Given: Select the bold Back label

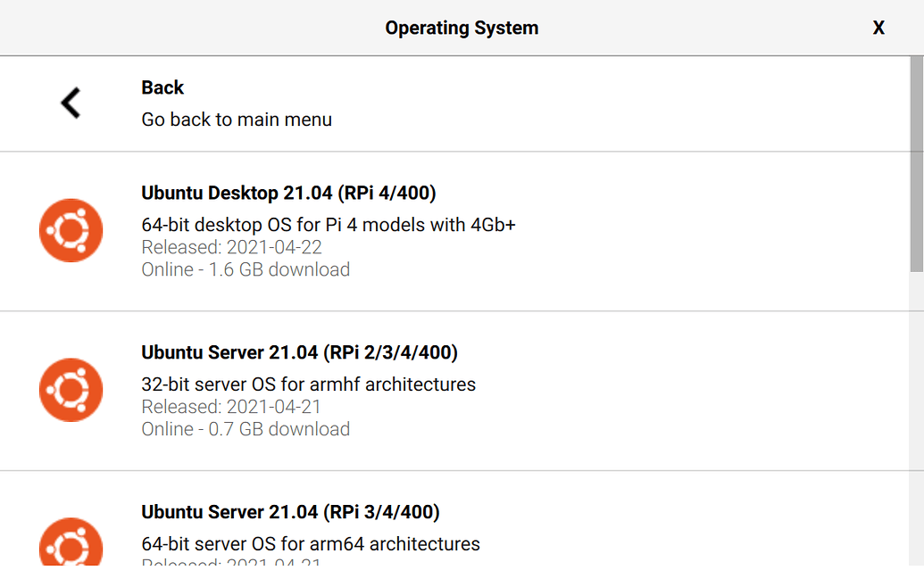Looking at the screenshot, I should (162, 87).
